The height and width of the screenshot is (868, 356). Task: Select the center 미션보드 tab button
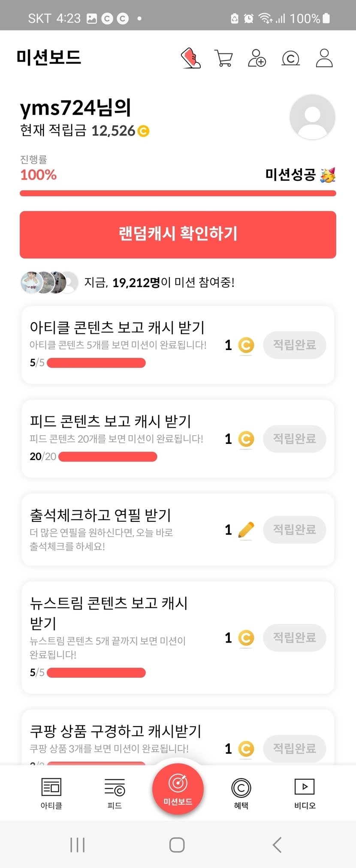click(178, 789)
